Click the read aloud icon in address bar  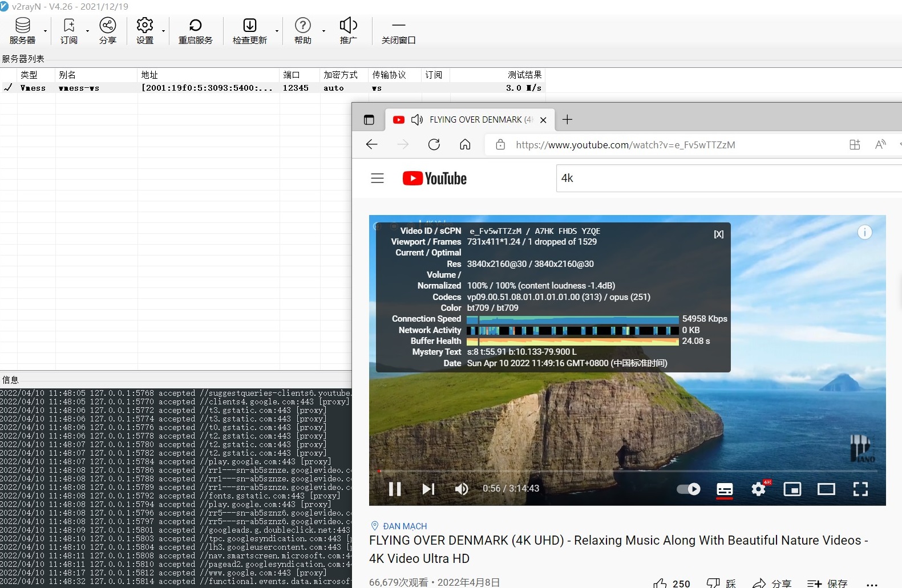[880, 144]
